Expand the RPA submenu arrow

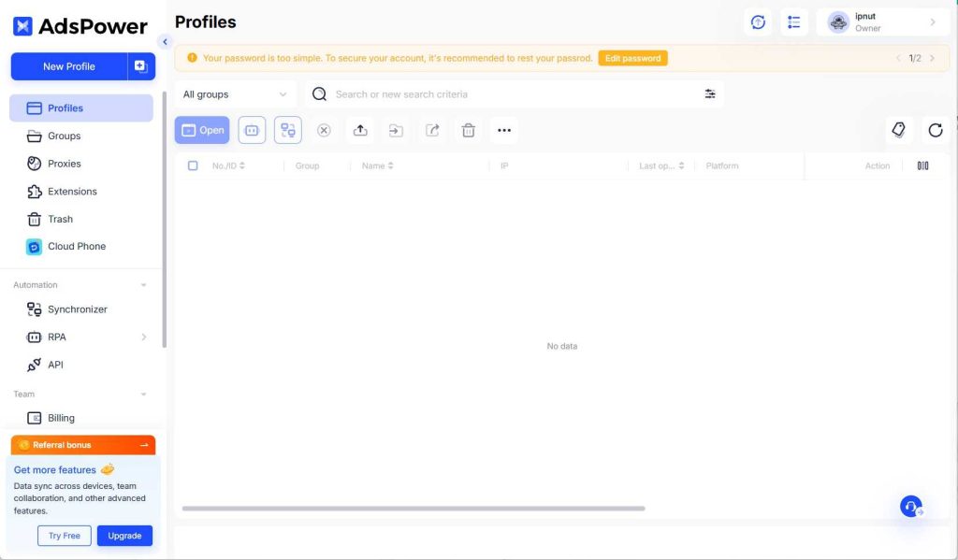pos(143,337)
